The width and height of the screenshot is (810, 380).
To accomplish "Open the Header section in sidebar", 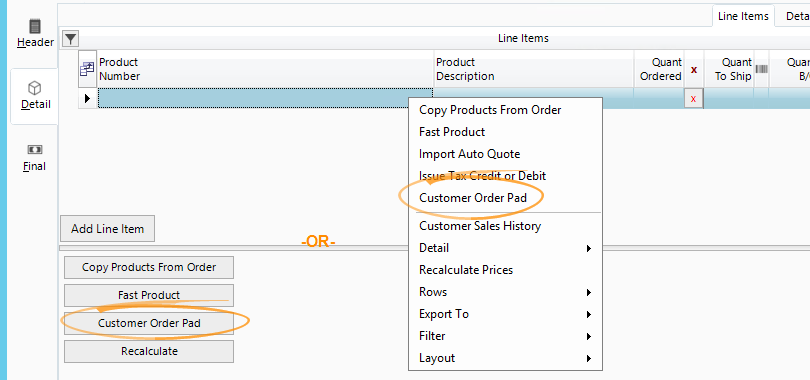I will click(x=35, y=34).
